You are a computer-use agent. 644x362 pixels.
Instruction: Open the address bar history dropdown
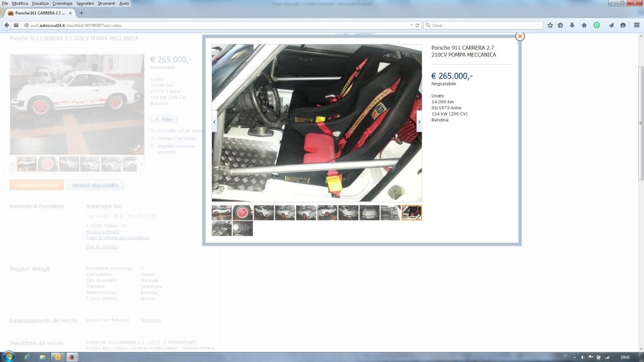tap(411, 25)
